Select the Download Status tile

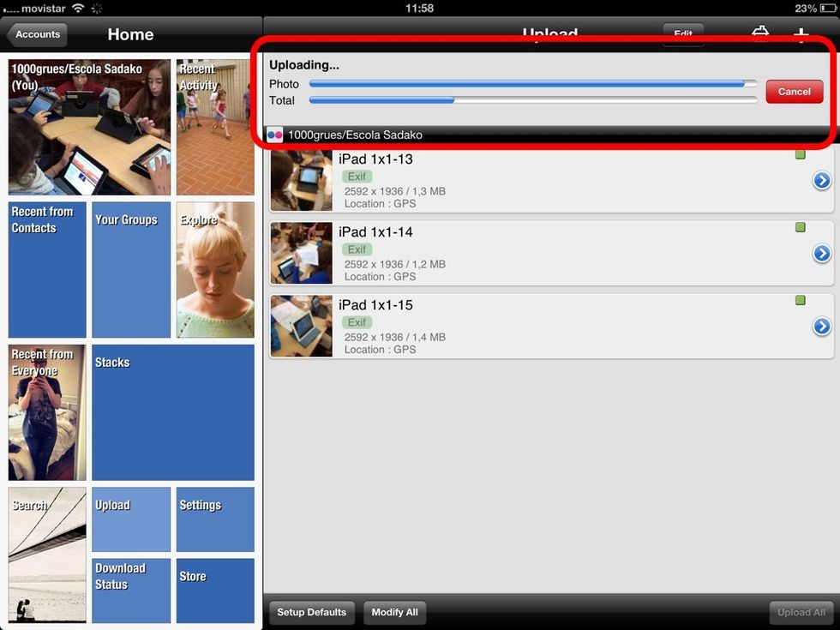pyautogui.click(x=131, y=591)
